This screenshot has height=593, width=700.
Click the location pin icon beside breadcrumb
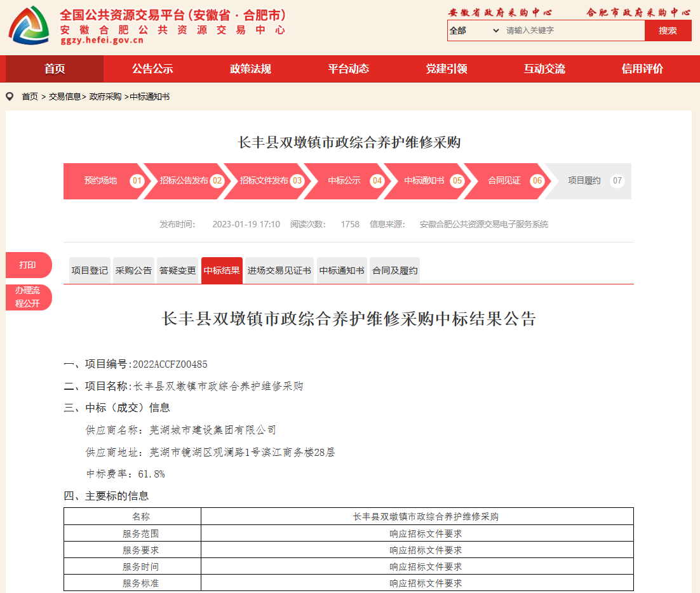click(10, 97)
